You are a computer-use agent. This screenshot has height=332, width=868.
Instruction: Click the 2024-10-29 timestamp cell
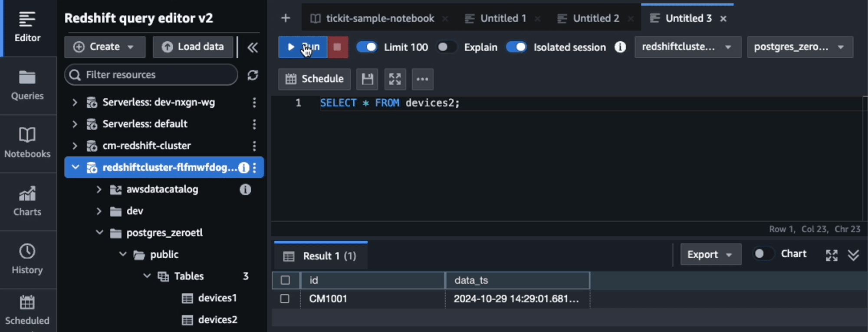point(517,299)
